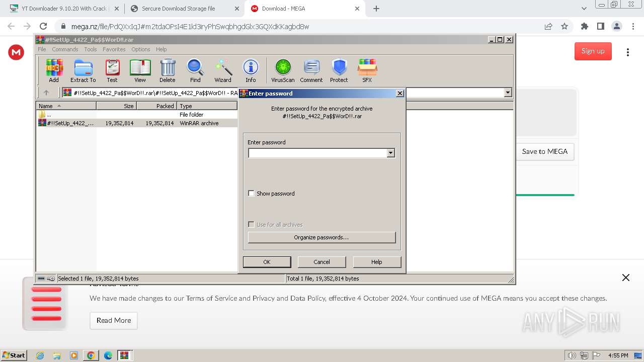644x362 pixels.
Task: Click the Delete trash icon
Action: [x=168, y=70]
